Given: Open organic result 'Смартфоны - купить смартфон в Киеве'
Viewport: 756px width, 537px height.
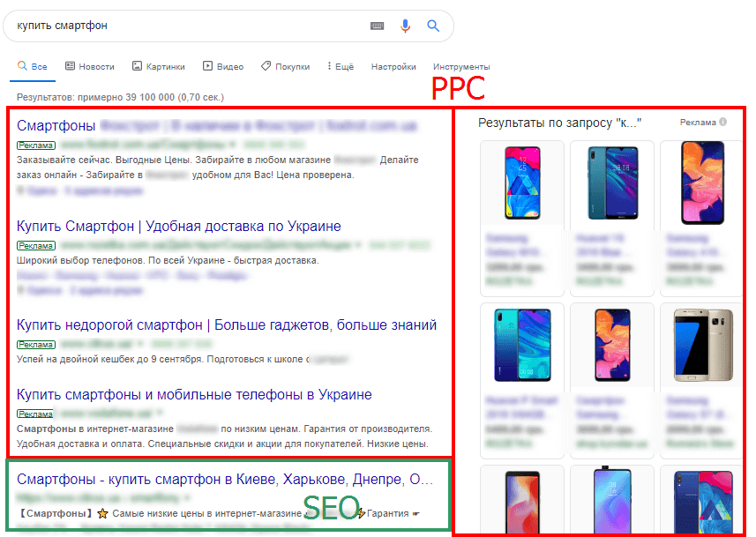Looking at the screenshot, I should point(225,481).
